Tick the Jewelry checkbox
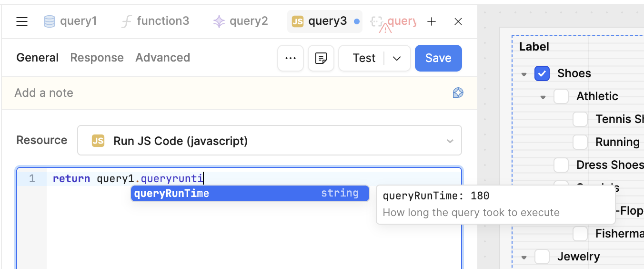This screenshot has width=644, height=269. [x=542, y=257]
